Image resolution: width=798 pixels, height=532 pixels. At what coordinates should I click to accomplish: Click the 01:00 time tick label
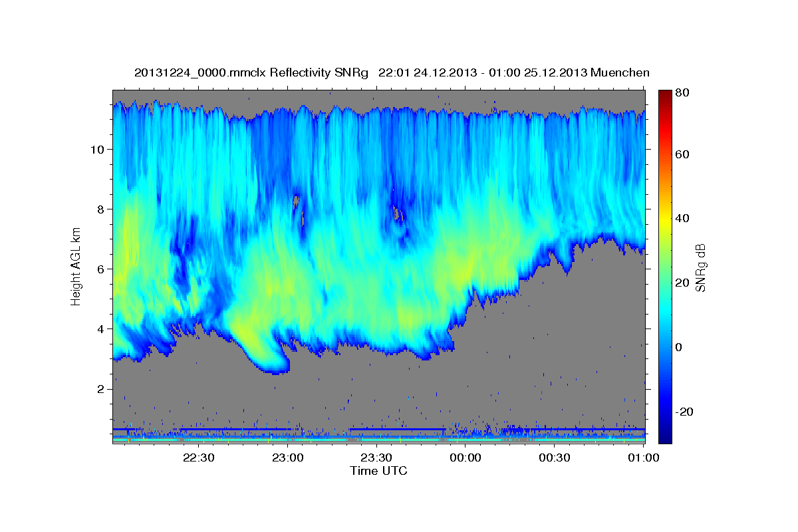[643, 458]
